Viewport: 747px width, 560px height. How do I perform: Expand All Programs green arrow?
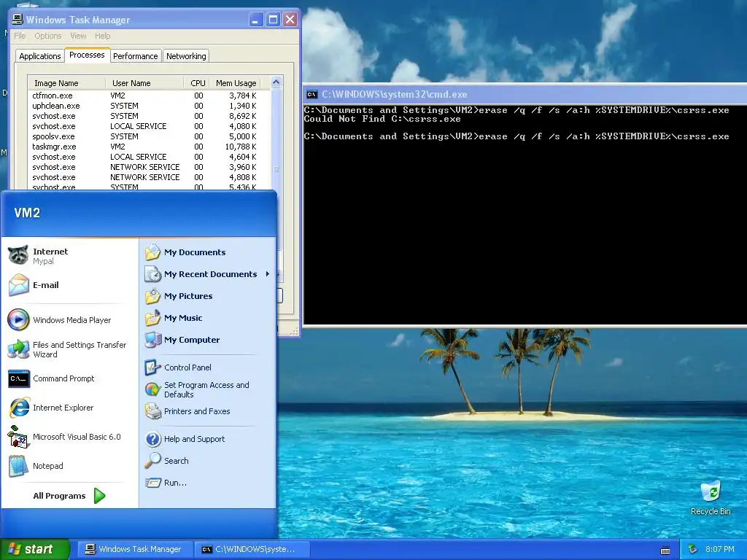coord(99,496)
